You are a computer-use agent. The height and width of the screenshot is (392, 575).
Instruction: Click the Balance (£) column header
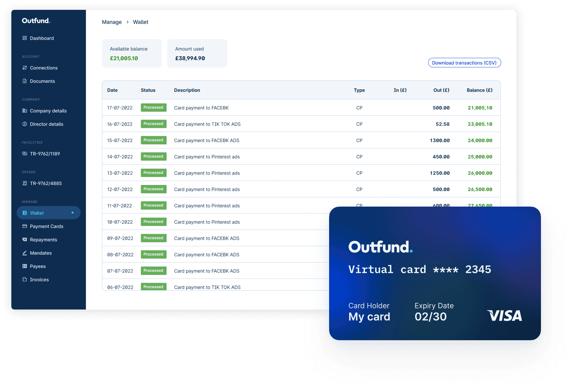(x=480, y=90)
